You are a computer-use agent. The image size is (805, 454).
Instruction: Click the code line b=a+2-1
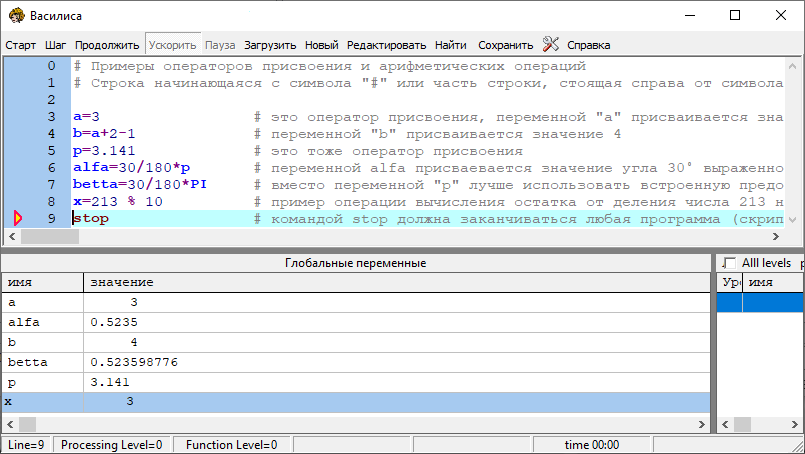[104, 134]
